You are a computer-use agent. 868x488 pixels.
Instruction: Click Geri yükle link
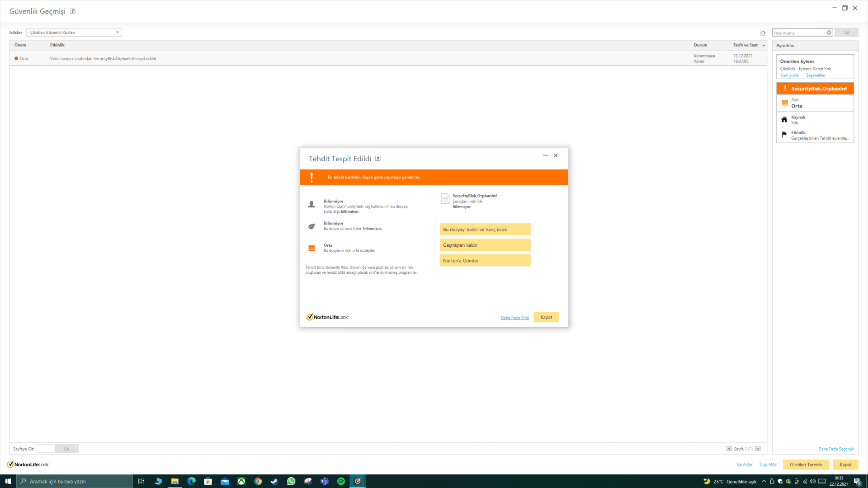(x=789, y=75)
